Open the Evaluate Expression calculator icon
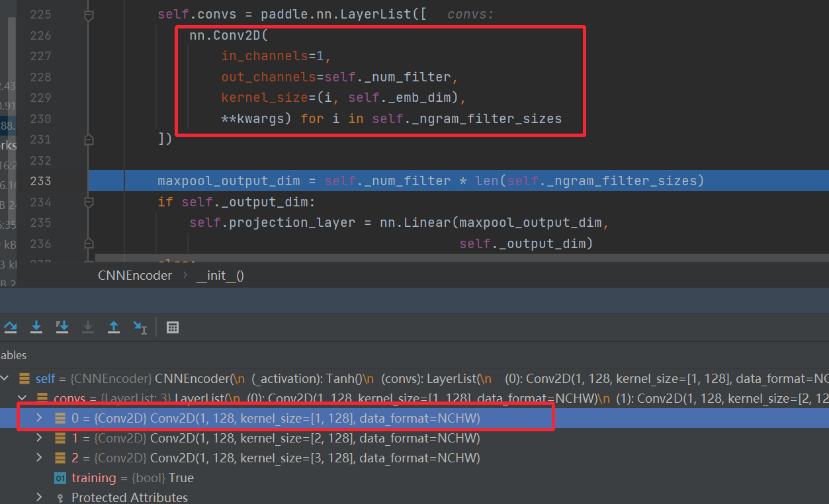The image size is (829, 504). (173, 327)
